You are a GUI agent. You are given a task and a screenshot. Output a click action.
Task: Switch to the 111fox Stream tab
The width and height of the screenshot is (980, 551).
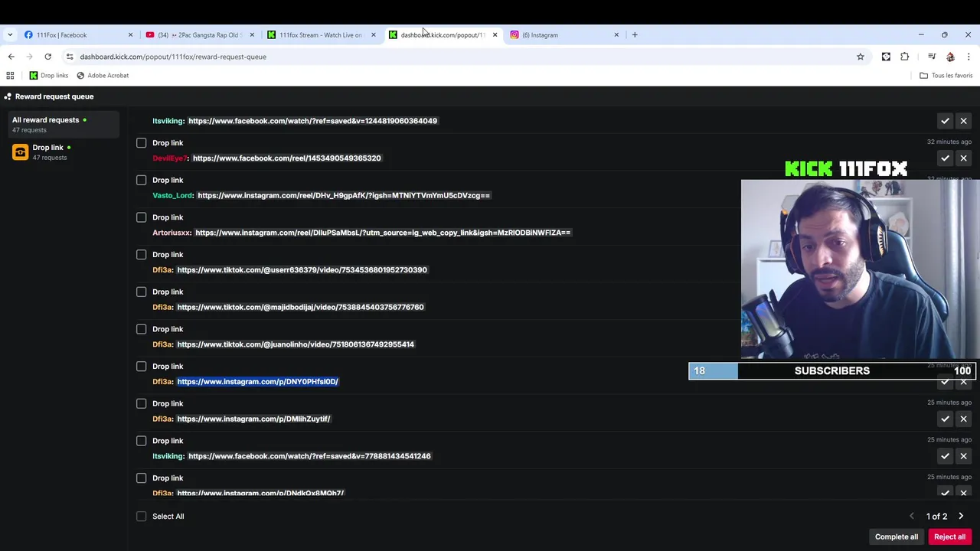320,34
